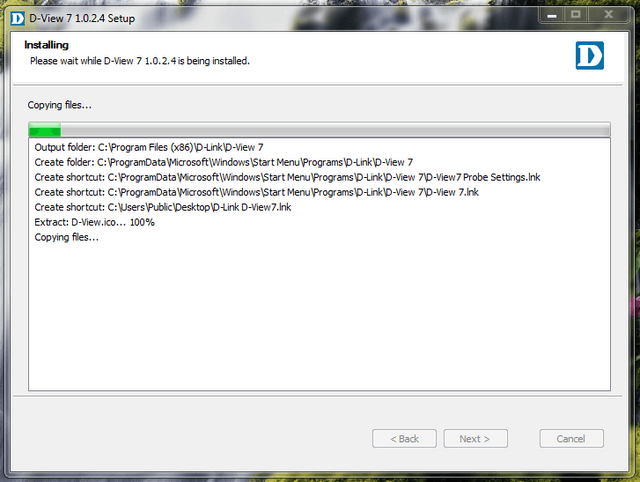Click the Cancel button

click(x=571, y=439)
